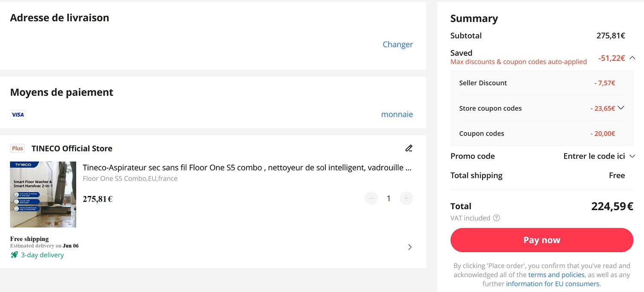Screen dimensions: 644x292
Task: Click Estimated delivery on Jun 06 text
Action: [45, 246]
